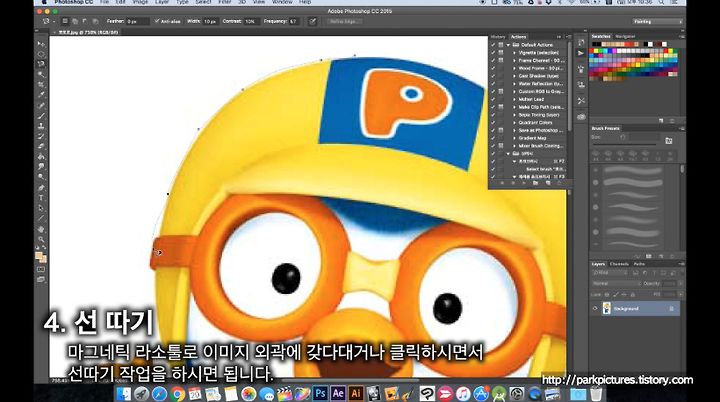720x402 pixels.
Task: Toggle the checkmark for the Wood Frame action
Action: coord(493,68)
